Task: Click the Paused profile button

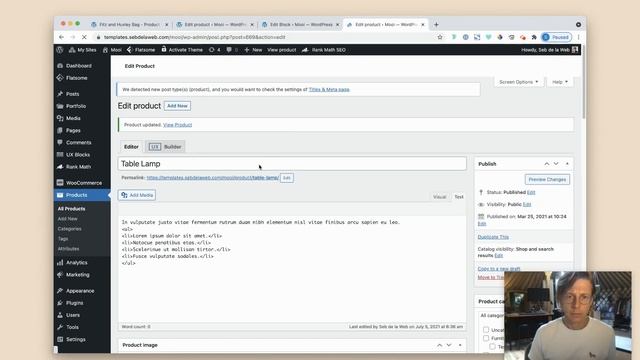Action: tap(556, 37)
